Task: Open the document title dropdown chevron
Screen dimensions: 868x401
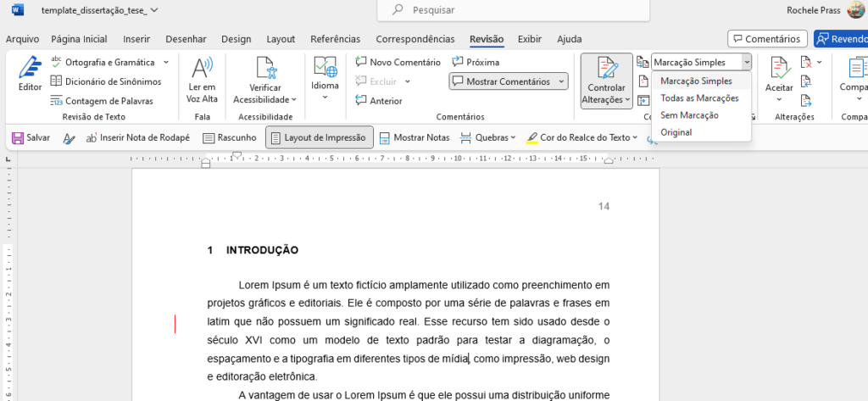Action: 154,10
